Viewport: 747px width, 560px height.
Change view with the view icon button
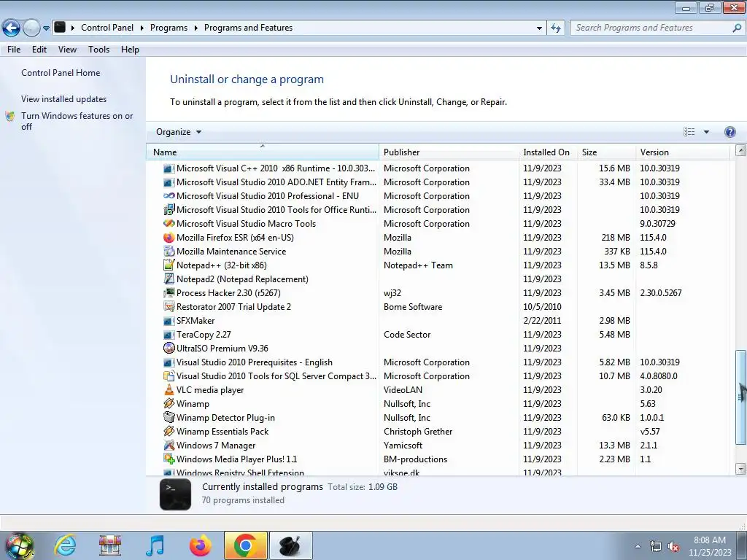point(689,132)
